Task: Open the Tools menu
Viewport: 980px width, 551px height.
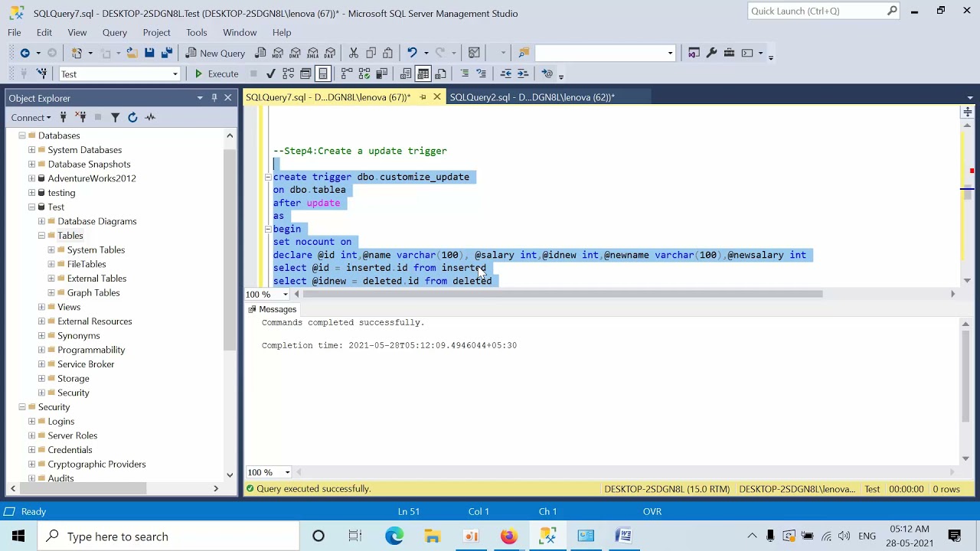Action: [196, 32]
